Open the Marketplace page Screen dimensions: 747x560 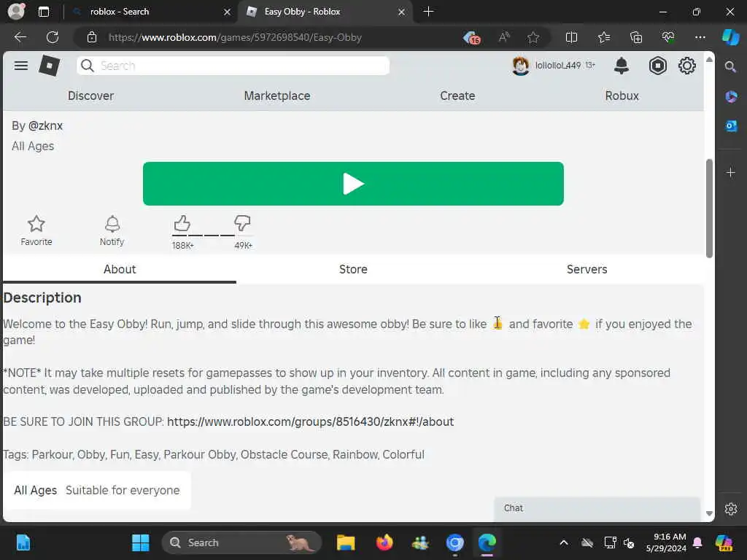tap(276, 96)
